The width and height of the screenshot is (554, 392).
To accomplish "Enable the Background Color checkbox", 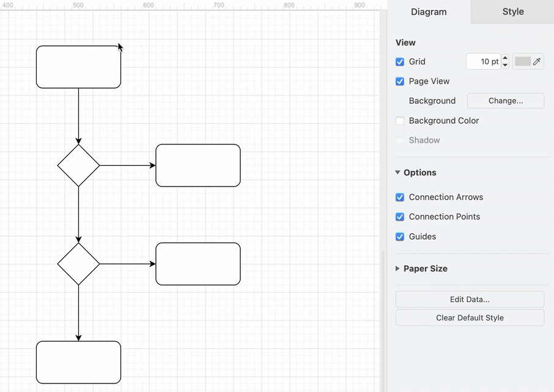I will pos(399,121).
